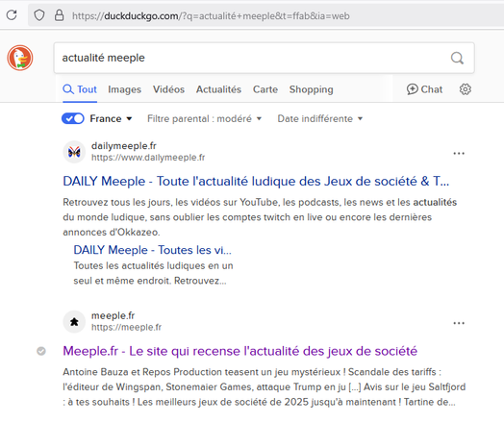The height and width of the screenshot is (423, 504).
Task: Show site security via the padlock icon
Action: [x=59, y=15]
